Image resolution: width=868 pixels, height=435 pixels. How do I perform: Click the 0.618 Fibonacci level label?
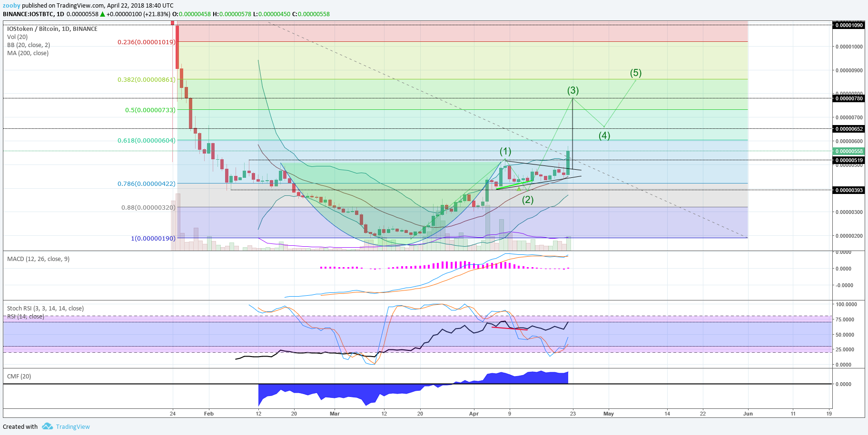(147, 140)
